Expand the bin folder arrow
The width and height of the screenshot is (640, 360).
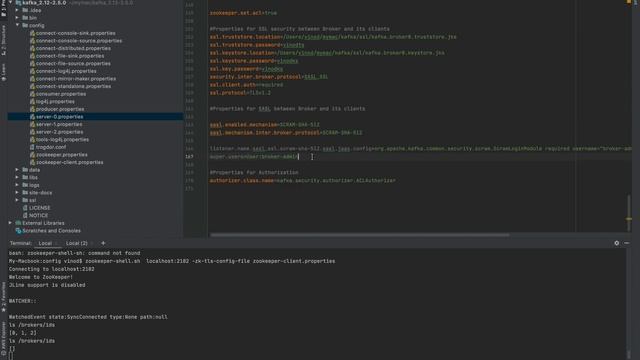pos(17,18)
